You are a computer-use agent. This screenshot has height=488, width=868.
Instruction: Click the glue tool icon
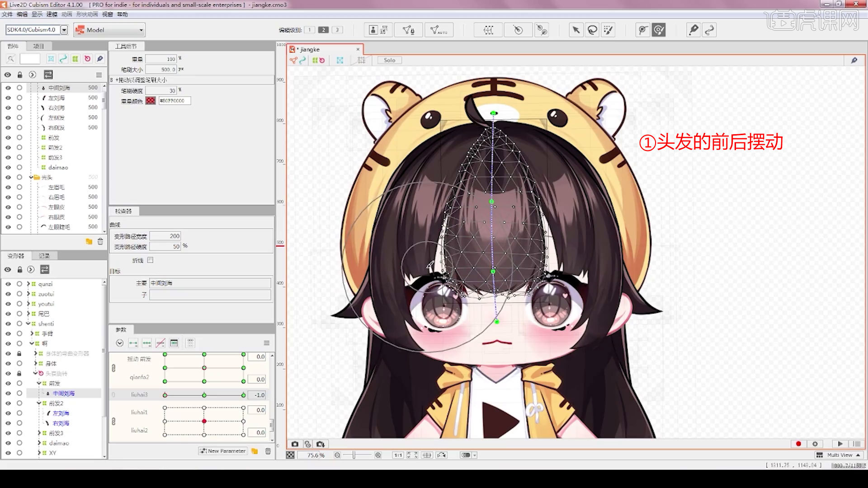tap(541, 30)
